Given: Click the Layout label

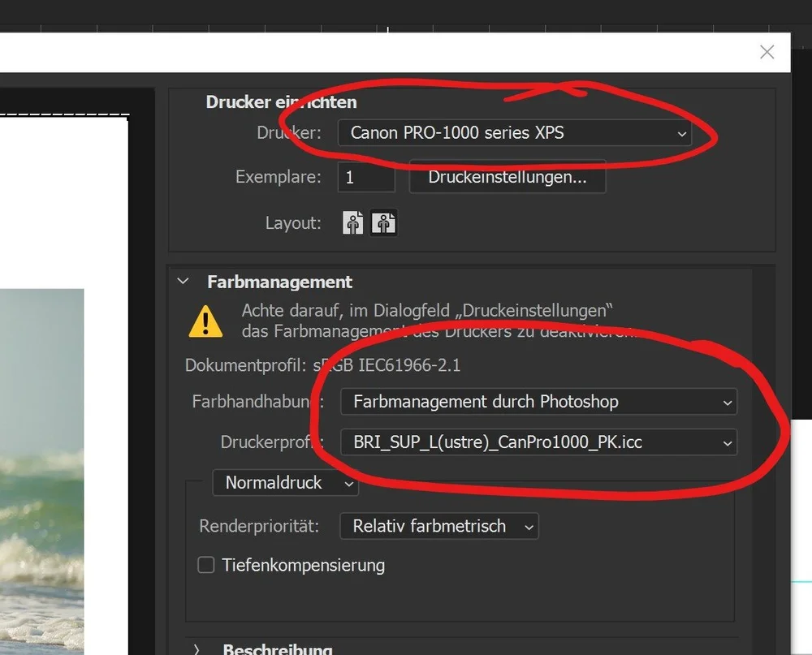Looking at the screenshot, I should [293, 223].
